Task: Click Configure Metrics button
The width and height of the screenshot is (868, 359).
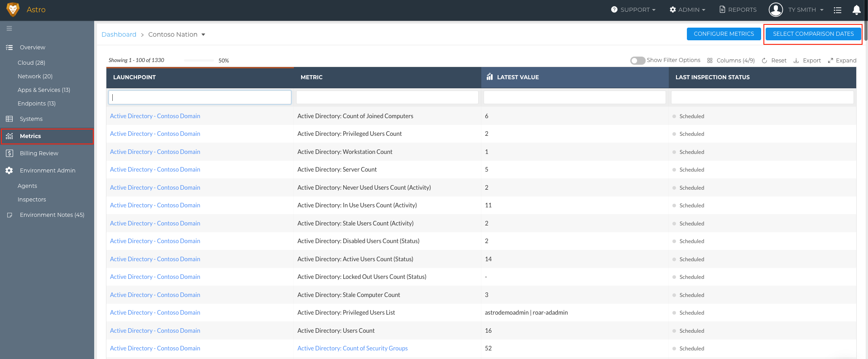Action: [x=724, y=34]
